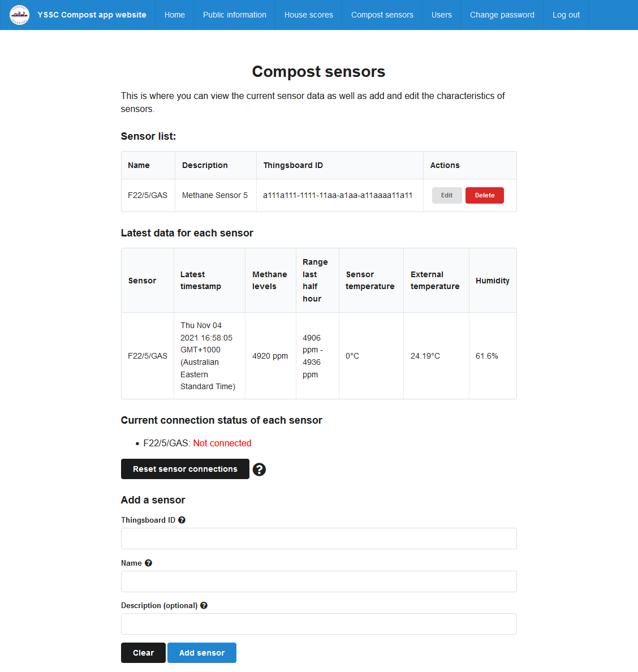Open Change password page
This screenshot has height=672, width=638.
pos(502,15)
